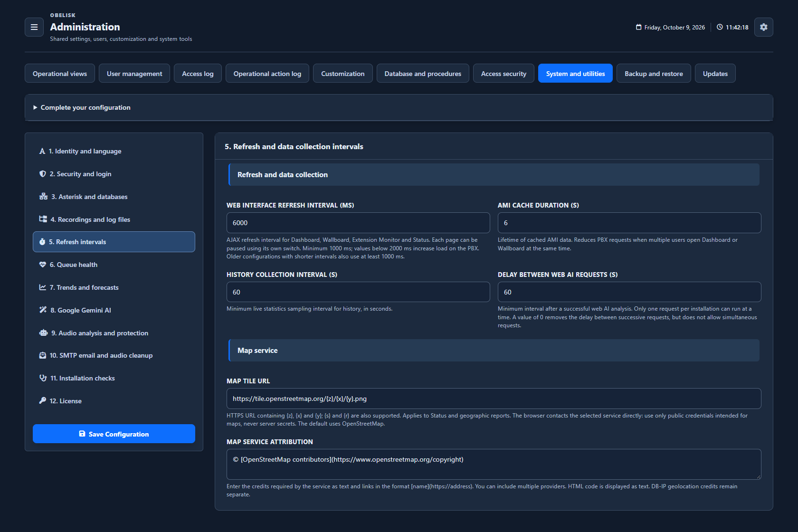798x532 pixels.
Task: Open 9. Audio analysis and protection section
Action: tap(114, 332)
